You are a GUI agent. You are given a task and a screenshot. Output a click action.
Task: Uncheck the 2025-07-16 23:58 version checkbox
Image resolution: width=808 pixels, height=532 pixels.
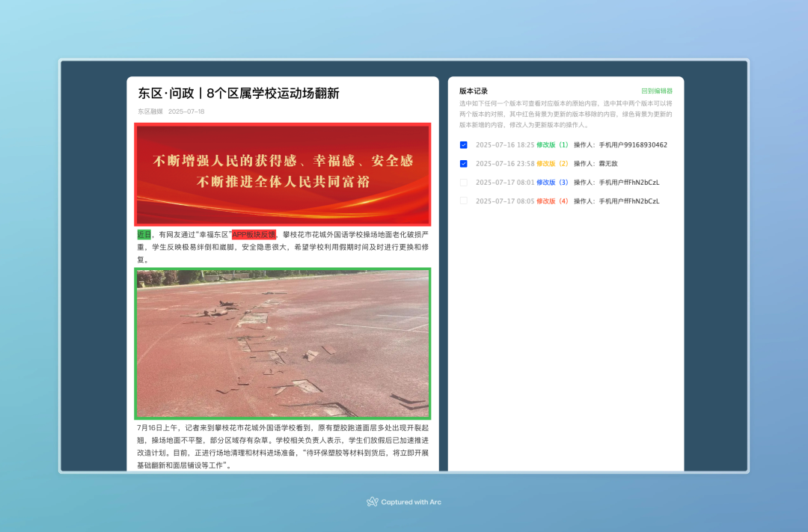[x=463, y=163]
